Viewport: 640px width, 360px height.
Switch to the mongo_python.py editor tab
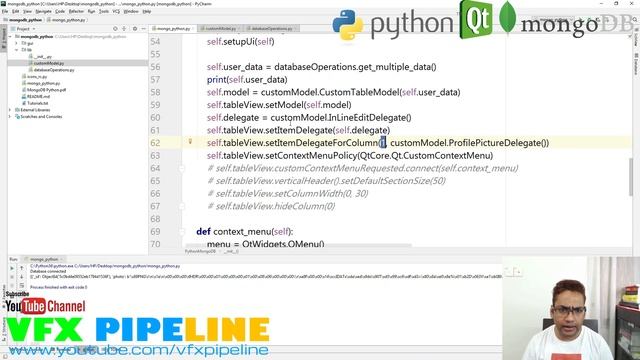[173, 29]
